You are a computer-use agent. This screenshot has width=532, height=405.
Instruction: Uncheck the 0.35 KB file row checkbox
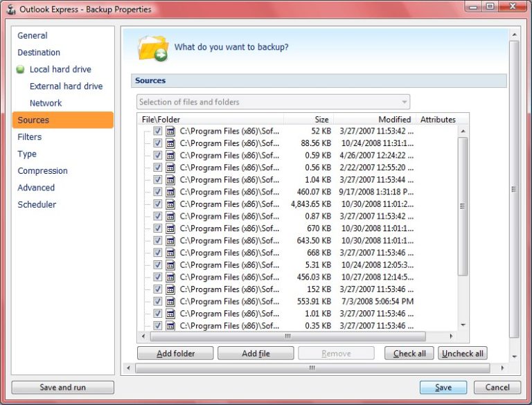(157, 325)
